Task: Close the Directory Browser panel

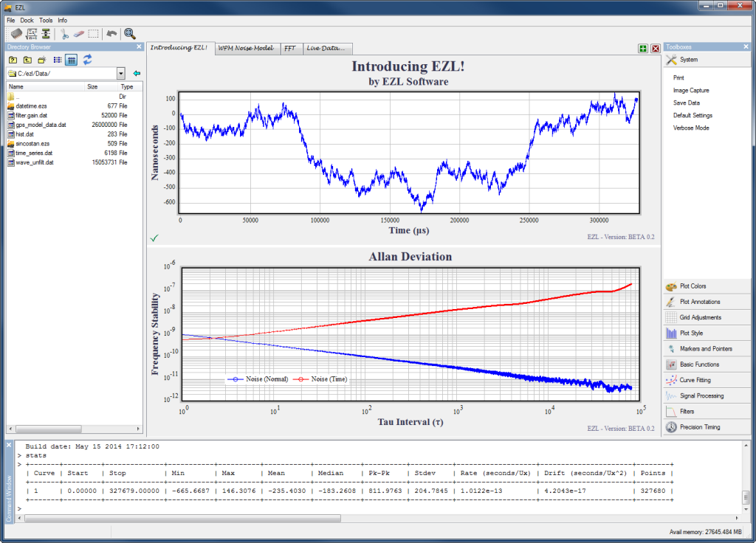Action: click(x=139, y=46)
